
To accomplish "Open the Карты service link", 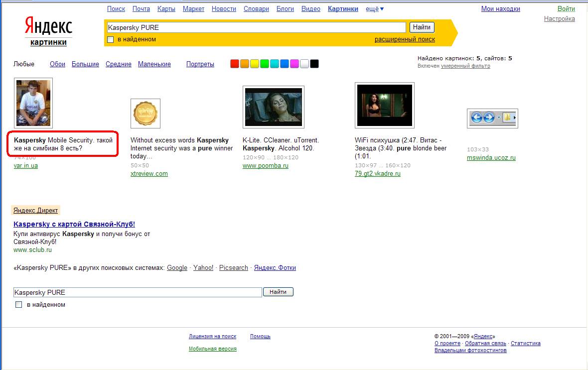I will pyautogui.click(x=166, y=8).
